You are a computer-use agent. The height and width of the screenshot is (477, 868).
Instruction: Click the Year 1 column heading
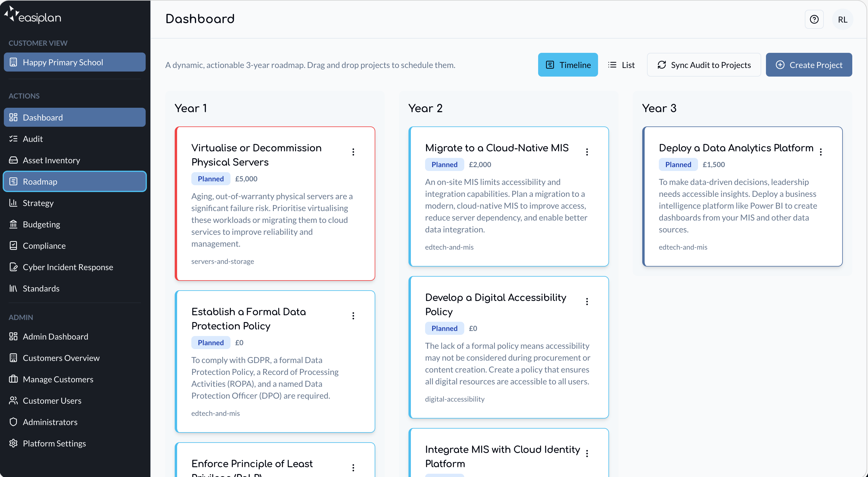click(191, 108)
